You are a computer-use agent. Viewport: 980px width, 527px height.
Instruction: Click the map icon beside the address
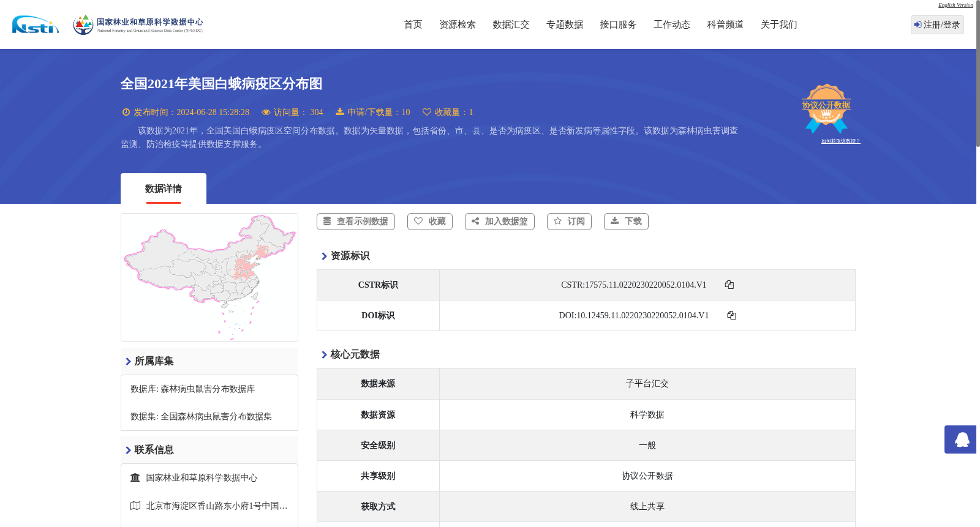(x=135, y=506)
